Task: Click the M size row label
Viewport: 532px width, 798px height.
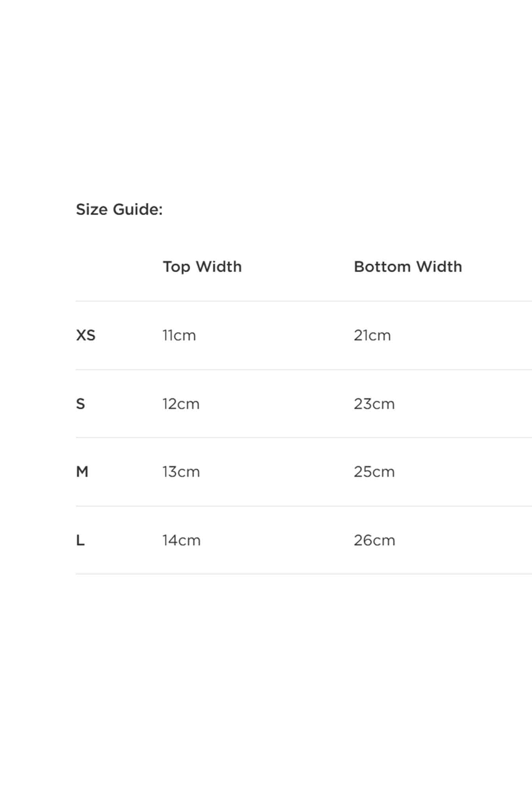Action: click(x=82, y=472)
